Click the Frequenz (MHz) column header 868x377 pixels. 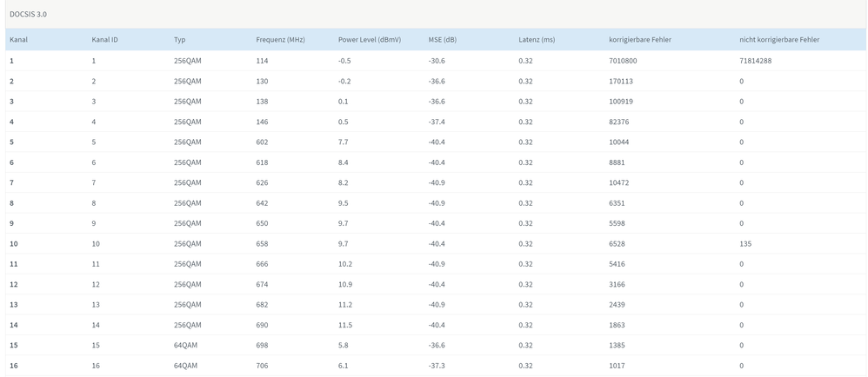point(280,40)
